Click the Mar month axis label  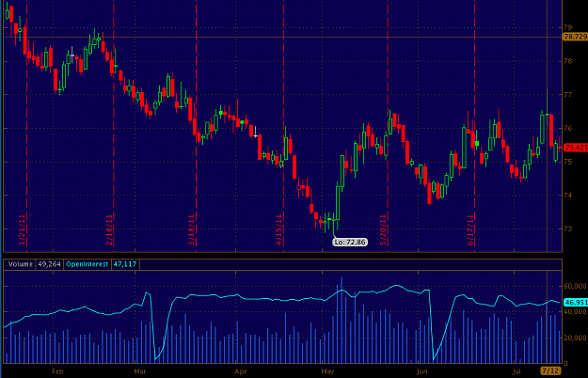point(140,371)
